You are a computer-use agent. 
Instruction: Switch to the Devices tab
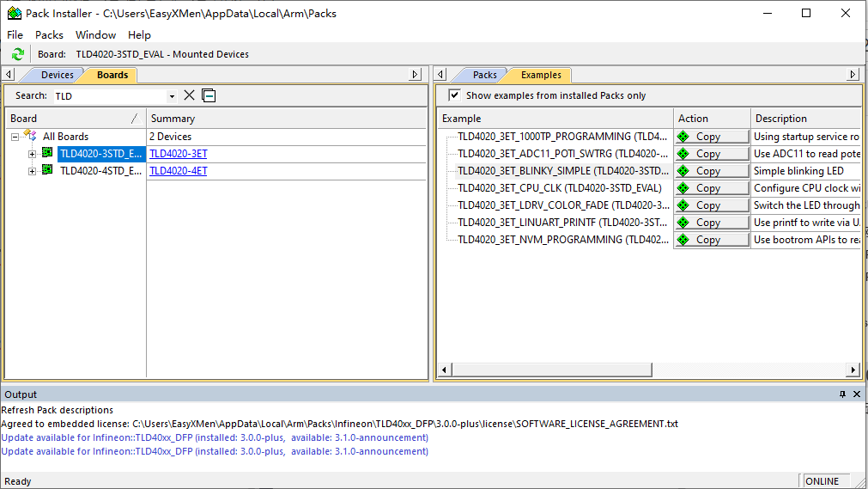point(57,75)
